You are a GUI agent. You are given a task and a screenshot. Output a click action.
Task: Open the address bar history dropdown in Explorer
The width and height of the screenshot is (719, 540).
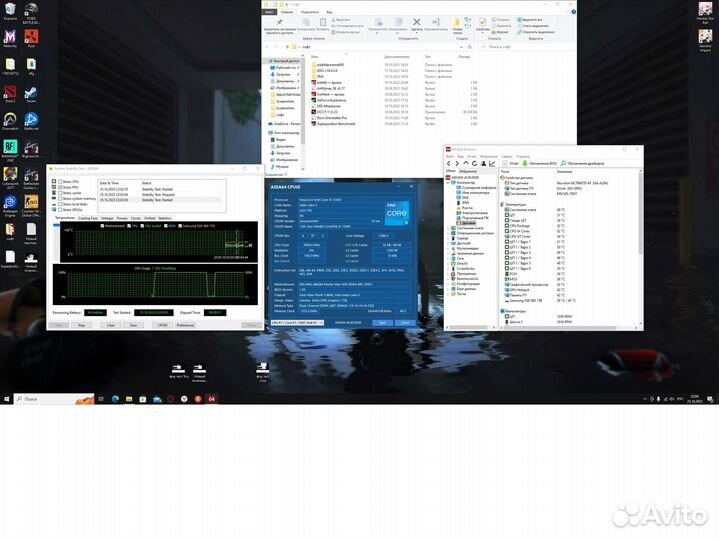[461, 47]
